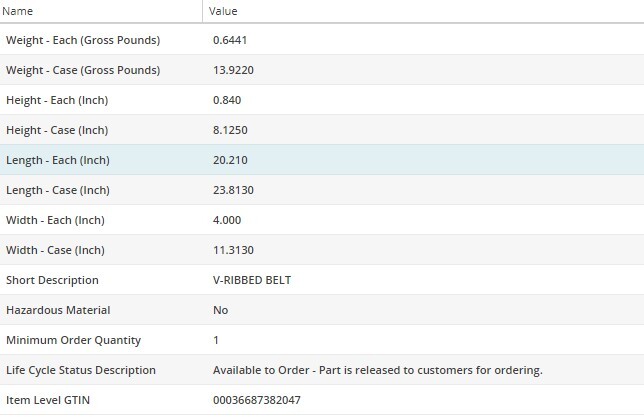The image size is (644, 417).
Task: Click the 23.8130 case length value
Action: tap(234, 190)
